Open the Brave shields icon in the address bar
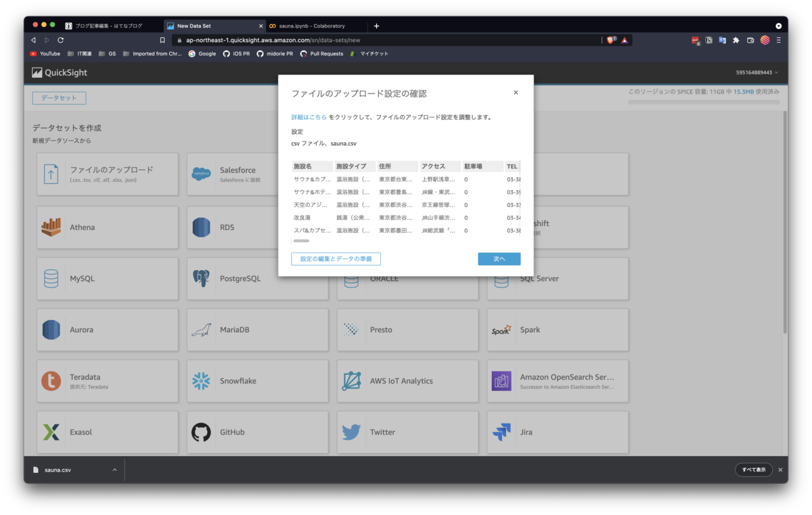 610,40
